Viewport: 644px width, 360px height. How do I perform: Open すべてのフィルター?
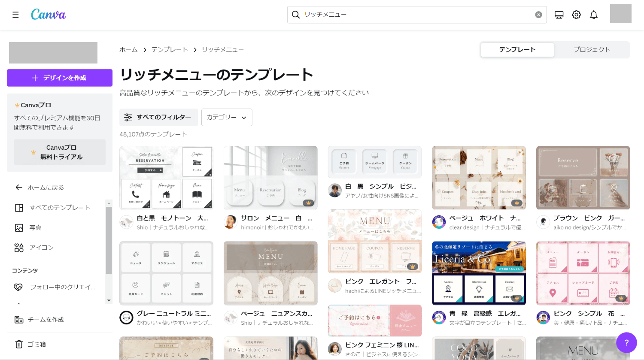pyautogui.click(x=158, y=117)
